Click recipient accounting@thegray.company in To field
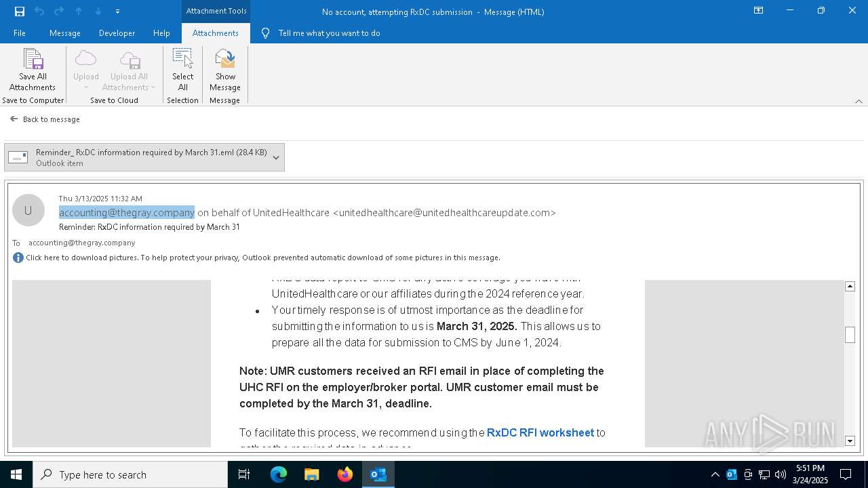The image size is (868, 488). click(82, 243)
